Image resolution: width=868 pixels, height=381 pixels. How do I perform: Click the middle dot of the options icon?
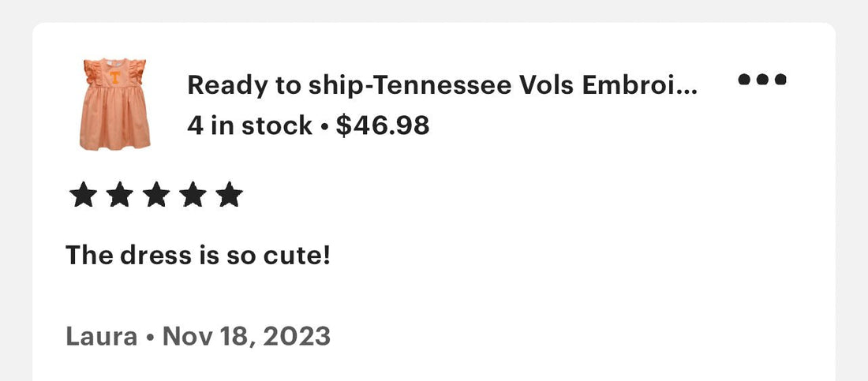(x=762, y=79)
